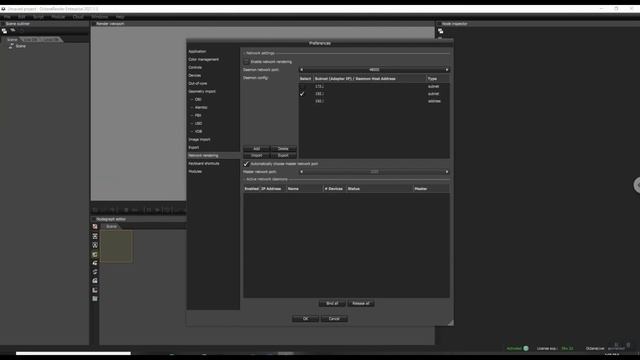Open the File menu

click(7, 17)
